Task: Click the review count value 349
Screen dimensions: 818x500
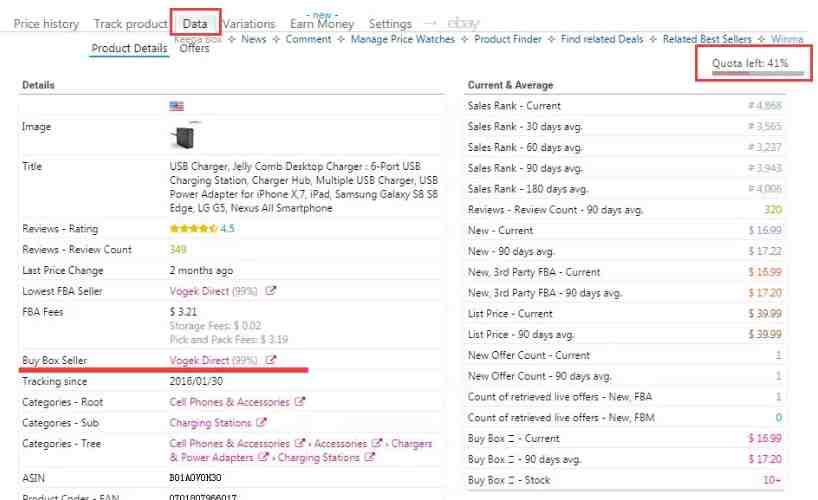Action: point(178,249)
